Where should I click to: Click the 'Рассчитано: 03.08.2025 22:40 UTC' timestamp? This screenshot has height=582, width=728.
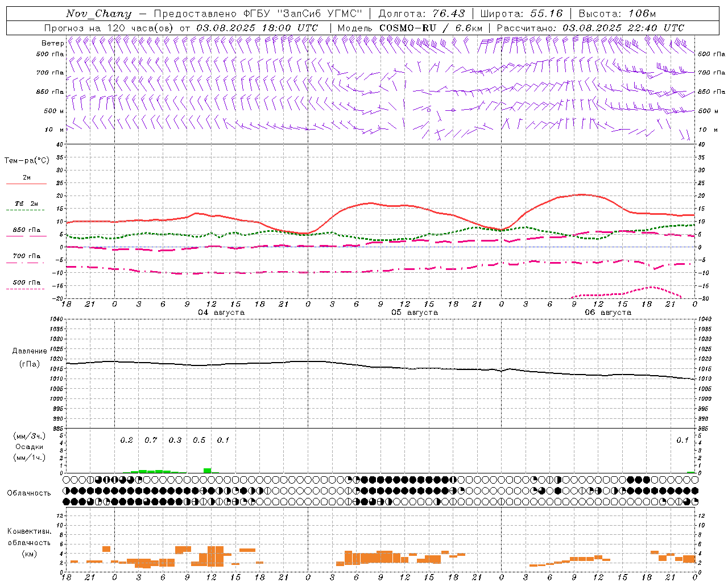tap(590, 28)
